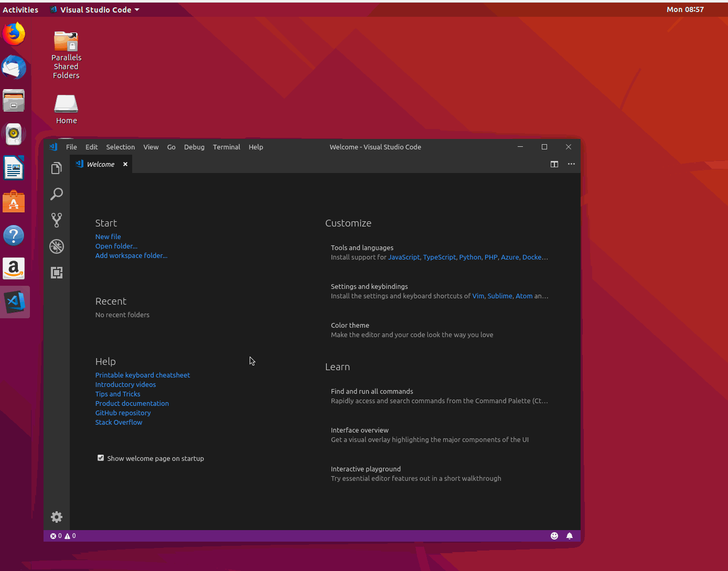Click the feedback smiley in status bar
728x571 pixels.
point(554,536)
